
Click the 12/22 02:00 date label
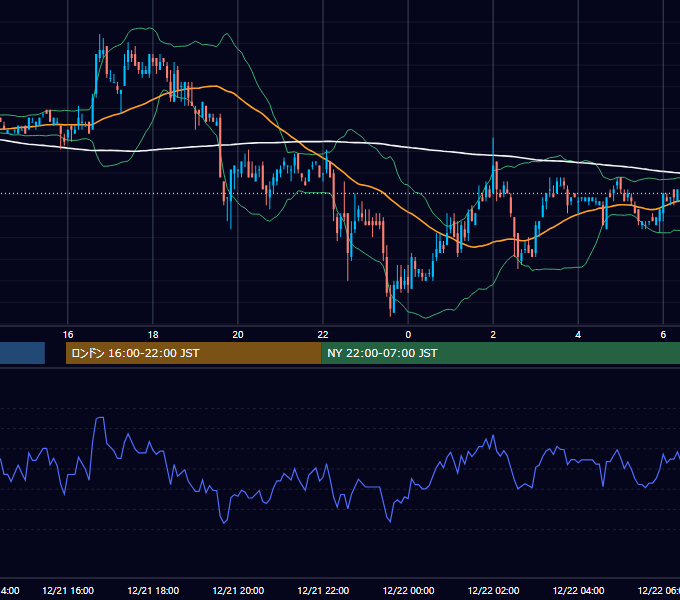(493, 590)
